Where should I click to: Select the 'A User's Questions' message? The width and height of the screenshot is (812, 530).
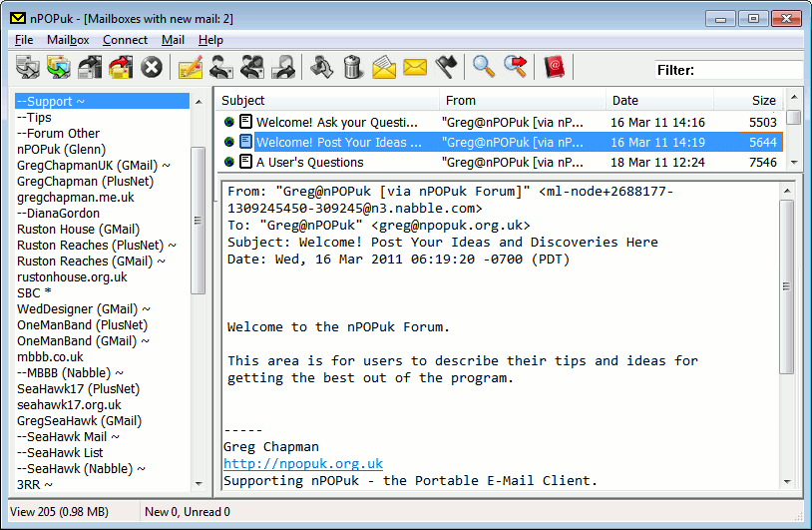500,162
